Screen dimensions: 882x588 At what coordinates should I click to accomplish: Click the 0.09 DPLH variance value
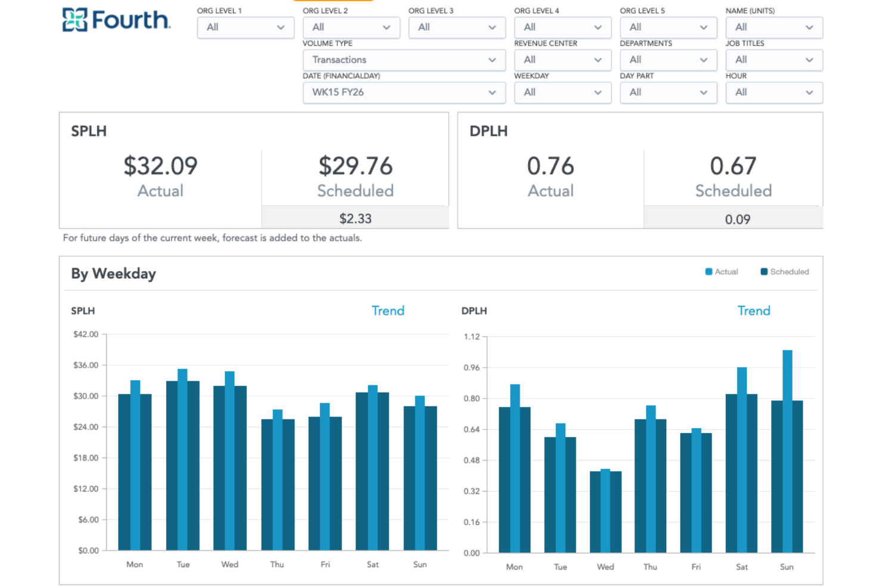[738, 219]
